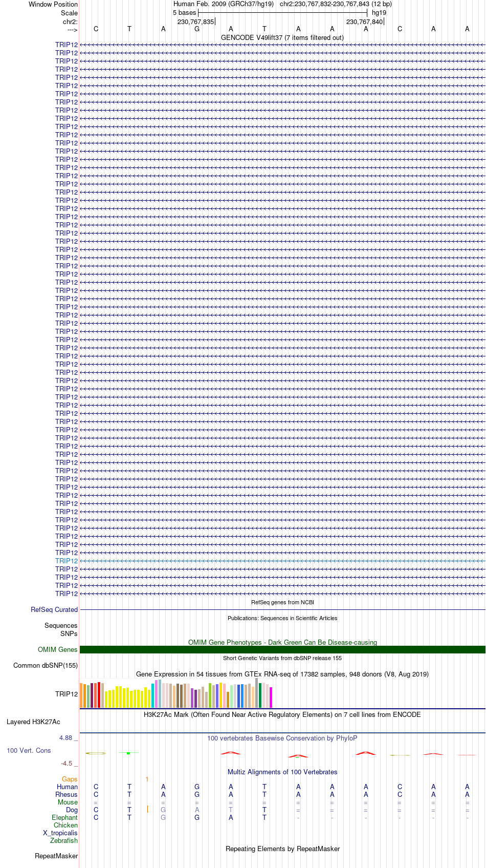This screenshot has height=868, width=486.
Task: Click the GENCODE V49lift37 track title
Action: [x=282, y=37]
